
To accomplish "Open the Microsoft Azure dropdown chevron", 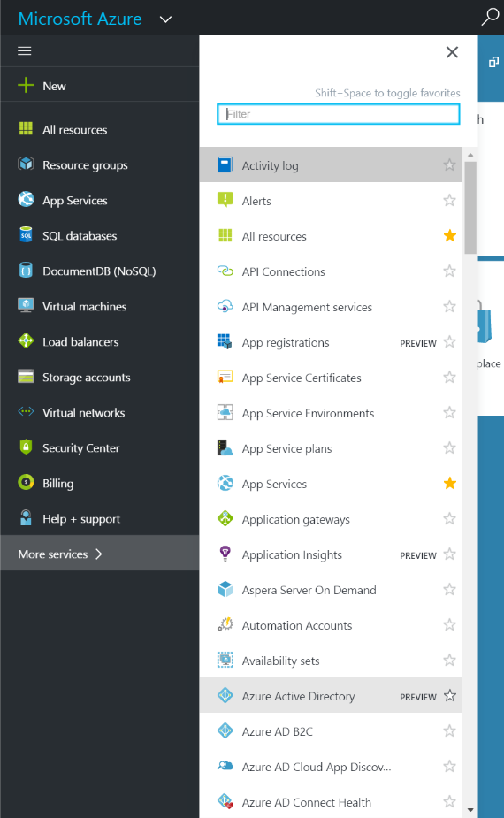I will [x=165, y=19].
